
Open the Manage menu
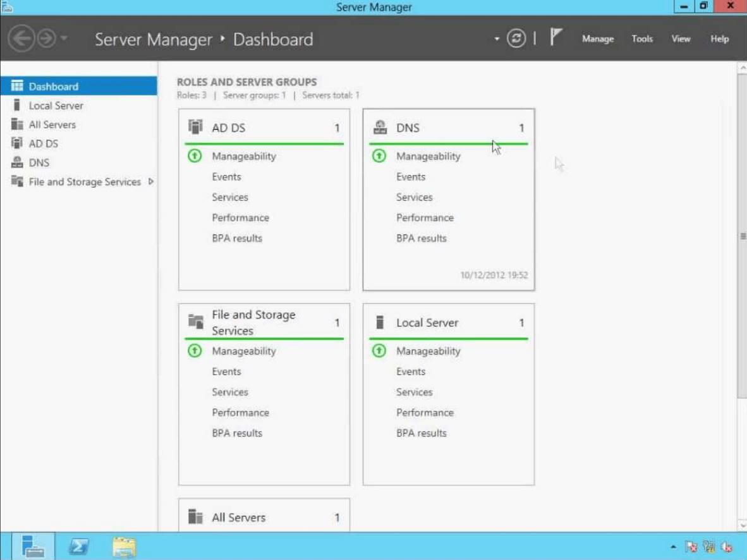click(x=597, y=39)
